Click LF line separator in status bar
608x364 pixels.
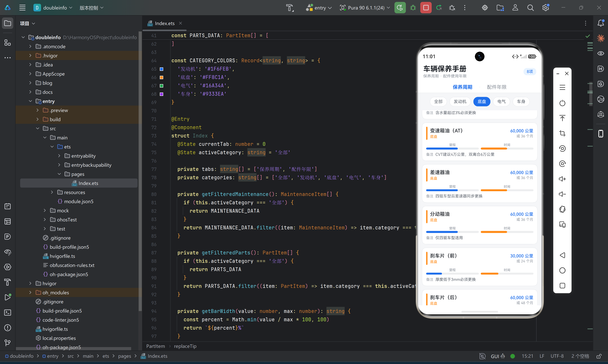[x=542, y=356]
